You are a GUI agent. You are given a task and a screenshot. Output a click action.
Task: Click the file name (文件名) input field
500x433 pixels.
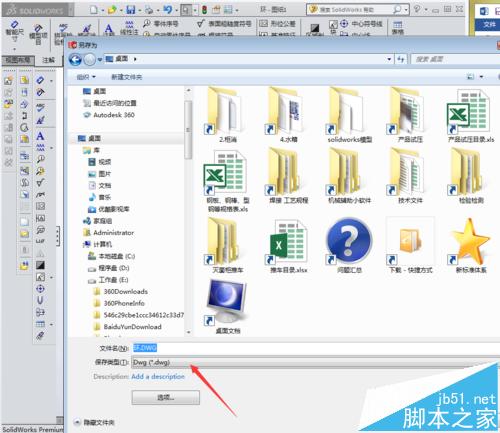pos(315,348)
